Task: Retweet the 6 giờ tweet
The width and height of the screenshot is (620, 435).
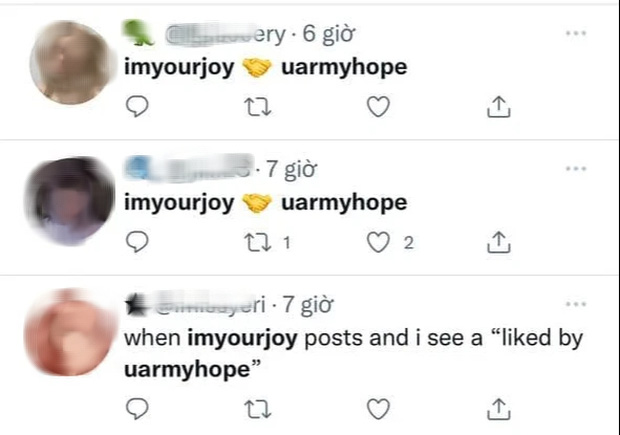Action: [258, 107]
